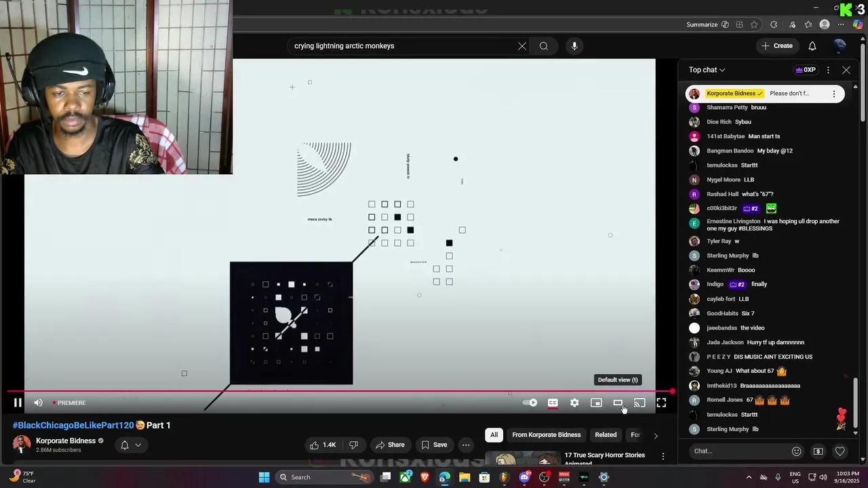The image size is (868, 488).
Task: Select the All filter chip
Action: click(494, 434)
